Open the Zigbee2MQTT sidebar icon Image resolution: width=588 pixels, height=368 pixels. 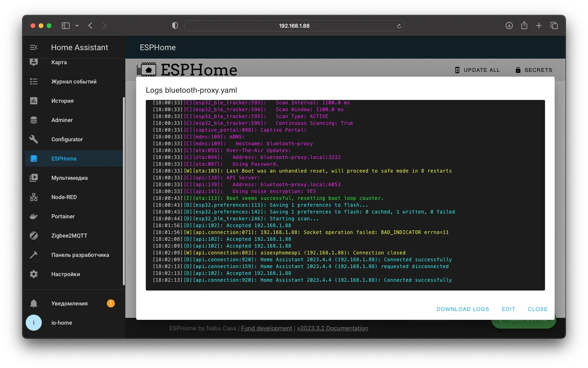[34, 236]
